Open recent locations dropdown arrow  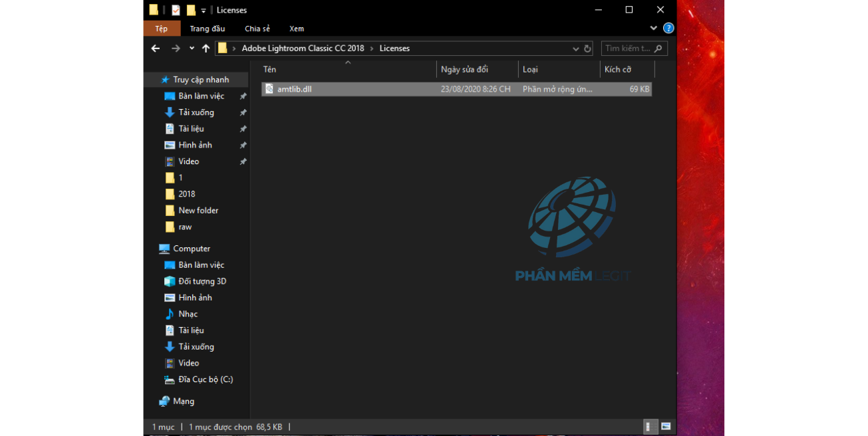tap(192, 49)
